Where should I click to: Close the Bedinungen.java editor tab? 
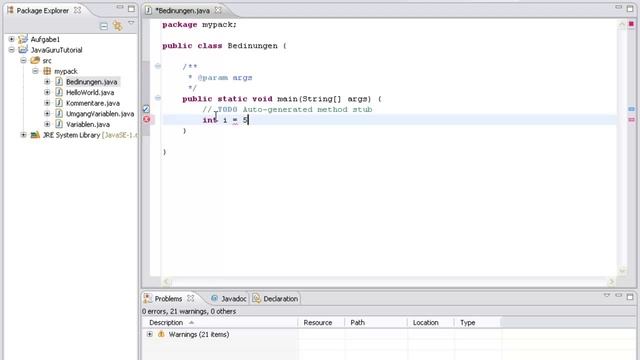pos(218,10)
